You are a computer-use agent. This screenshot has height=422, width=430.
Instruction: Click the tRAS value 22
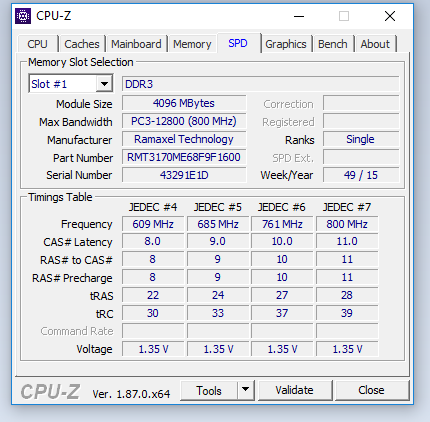[x=153, y=295]
